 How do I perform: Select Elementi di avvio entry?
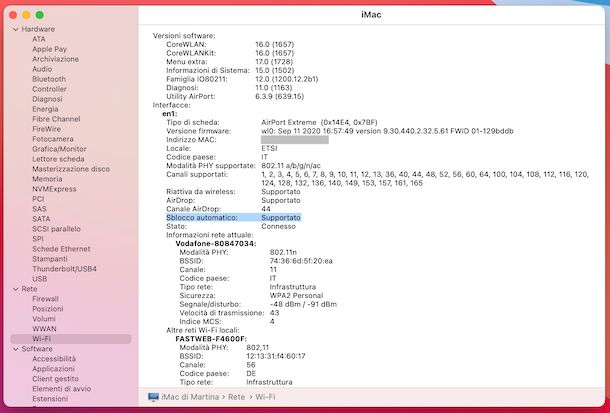pos(61,389)
